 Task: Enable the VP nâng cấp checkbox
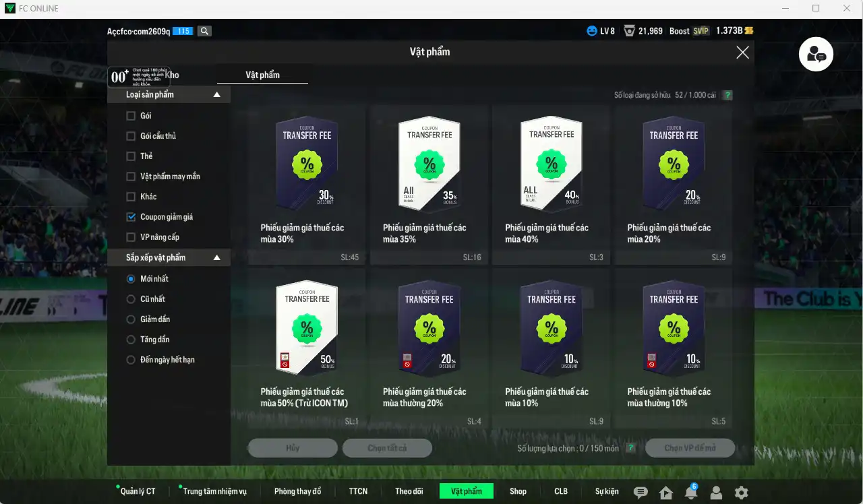131,237
